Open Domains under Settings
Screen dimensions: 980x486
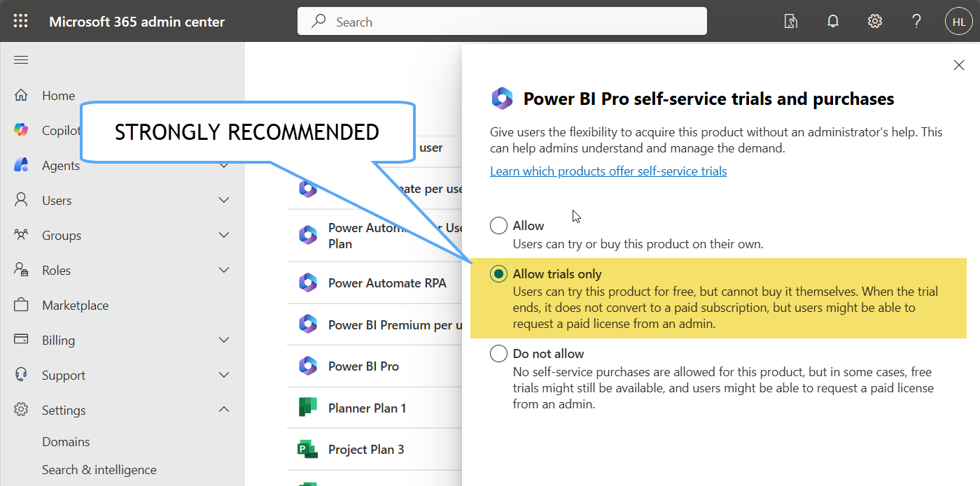point(66,442)
